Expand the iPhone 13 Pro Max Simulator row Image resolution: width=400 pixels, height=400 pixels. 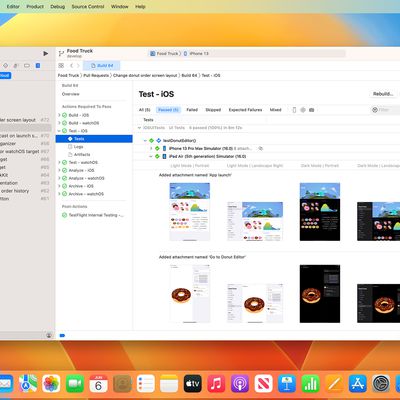coord(151,148)
